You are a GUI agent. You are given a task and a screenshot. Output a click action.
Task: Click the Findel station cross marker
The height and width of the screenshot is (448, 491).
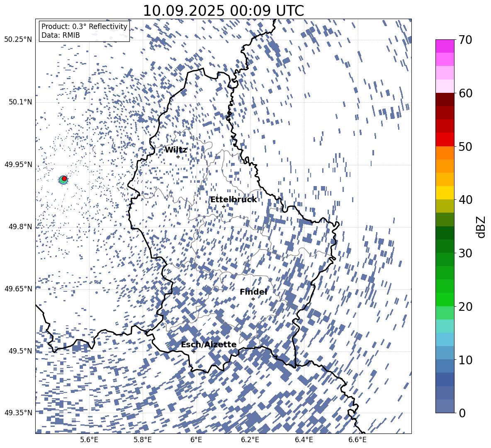click(253, 299)
